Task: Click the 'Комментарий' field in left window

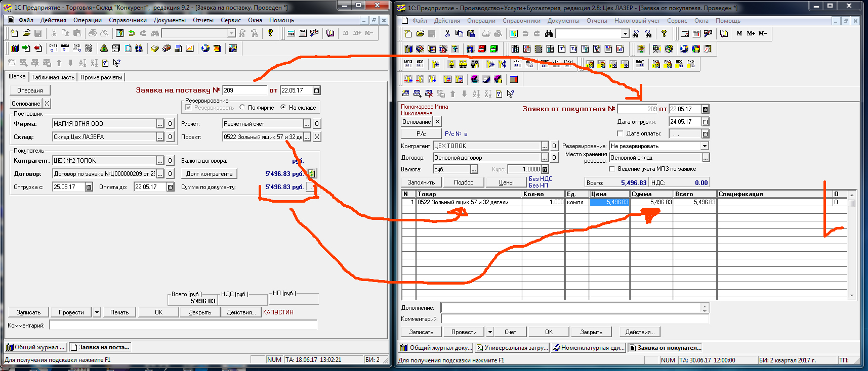Action: click(x=183, y=325)
